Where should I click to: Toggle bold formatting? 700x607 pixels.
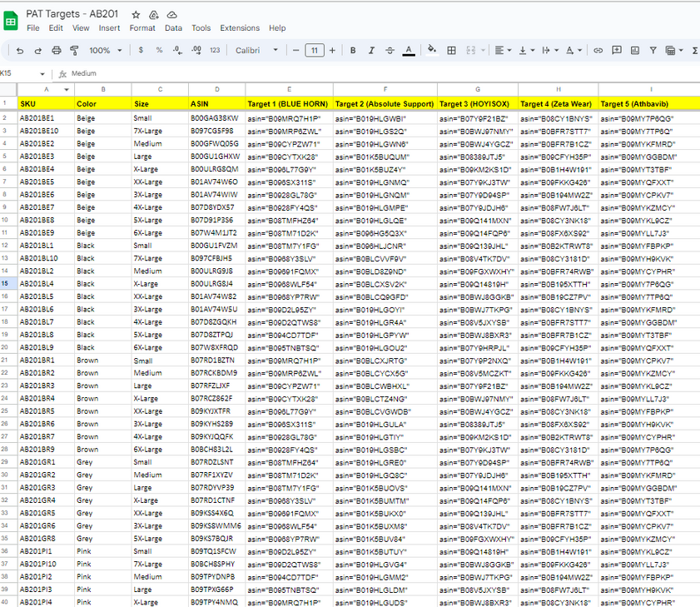(x=353, y=51)
